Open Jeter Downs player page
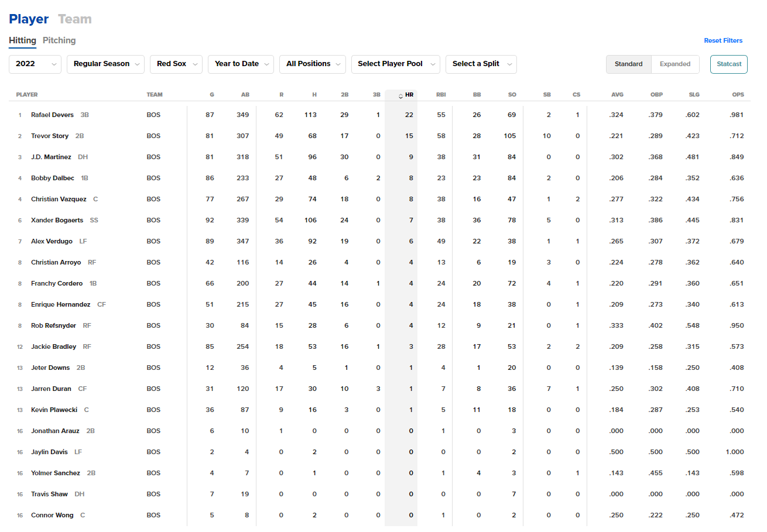The image size is (767, 532). [50, 368]
